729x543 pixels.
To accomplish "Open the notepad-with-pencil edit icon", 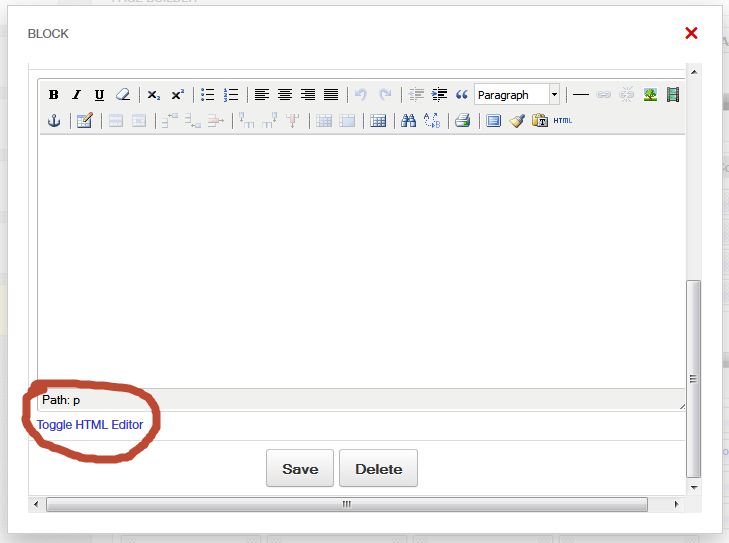I will coord(85,121).
